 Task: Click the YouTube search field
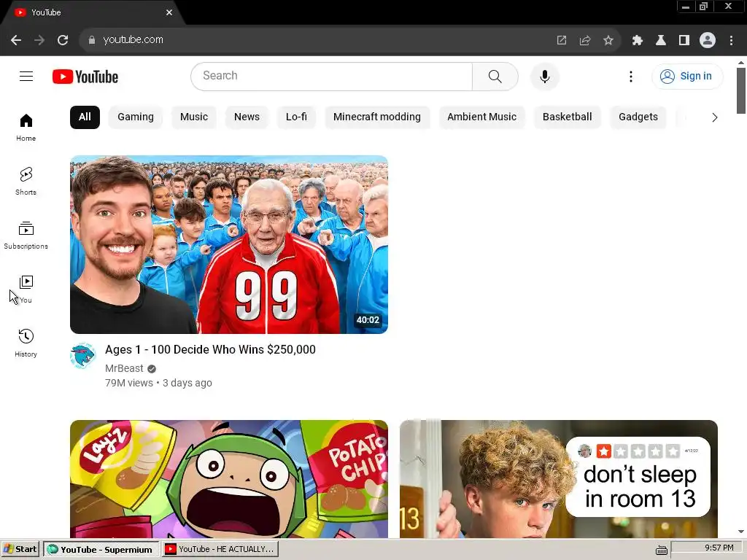pyautogui.click(x=332, y=76)
